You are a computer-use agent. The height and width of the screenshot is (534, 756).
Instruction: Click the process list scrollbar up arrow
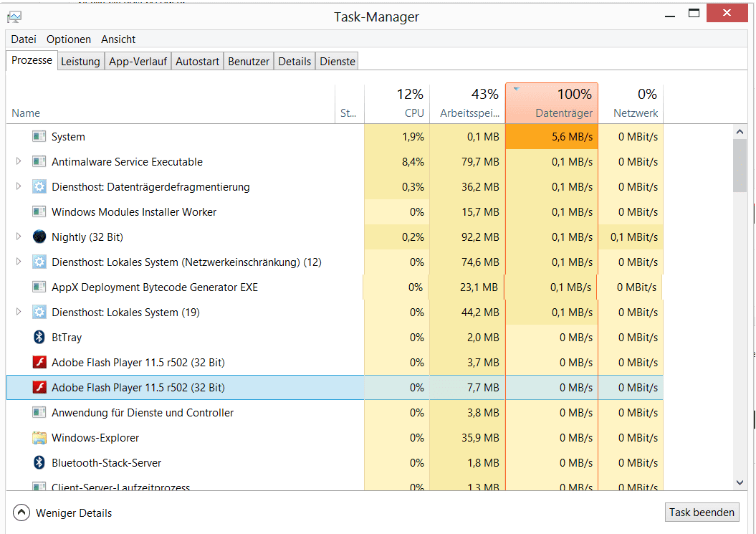pos(740,131)
